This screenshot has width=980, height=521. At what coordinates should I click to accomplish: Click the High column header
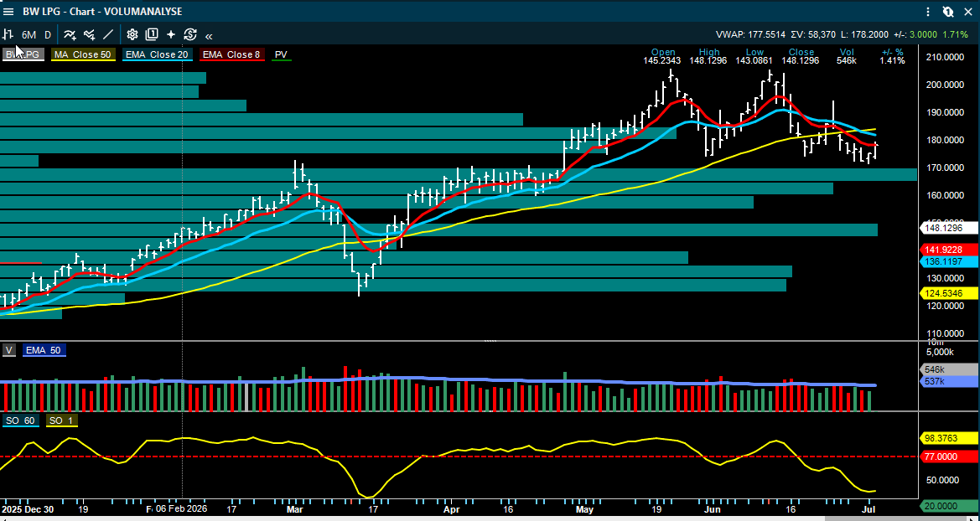coord(709,53)
